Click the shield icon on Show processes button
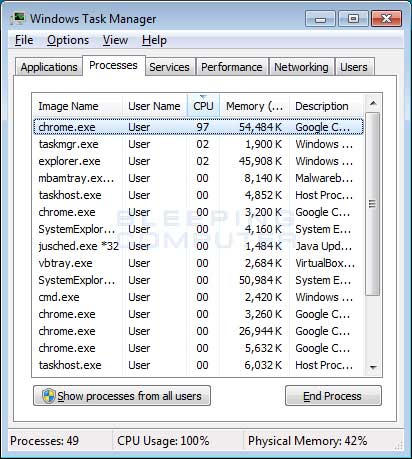 [49, 396]
